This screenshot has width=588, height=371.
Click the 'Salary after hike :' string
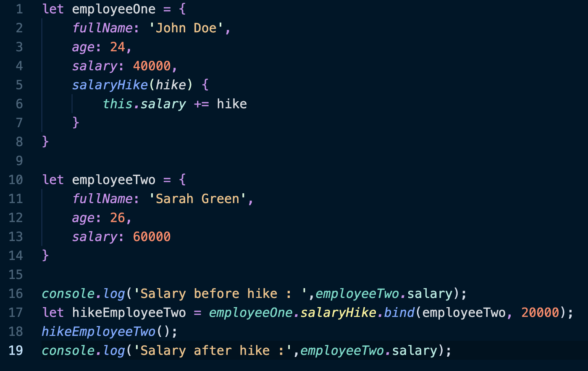213,350
